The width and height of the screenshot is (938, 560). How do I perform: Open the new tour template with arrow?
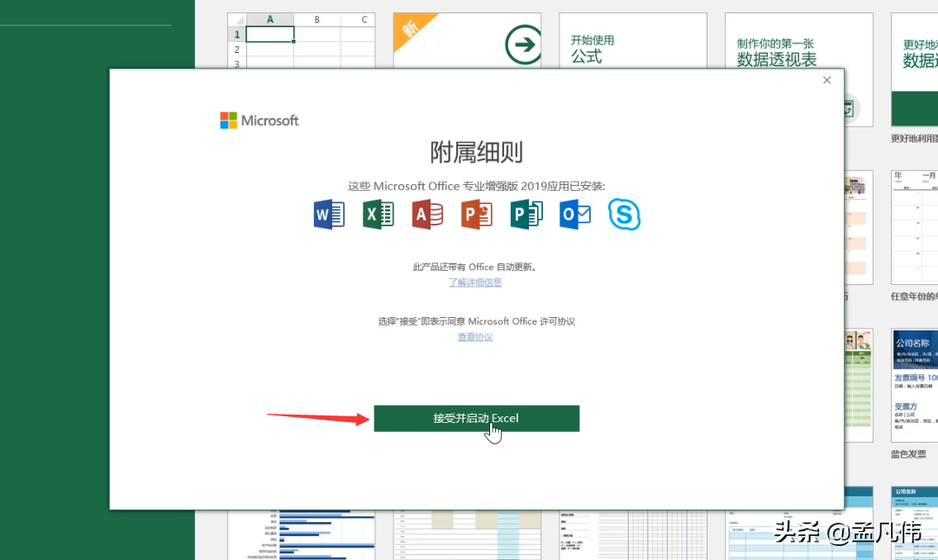tap(467, 40)
